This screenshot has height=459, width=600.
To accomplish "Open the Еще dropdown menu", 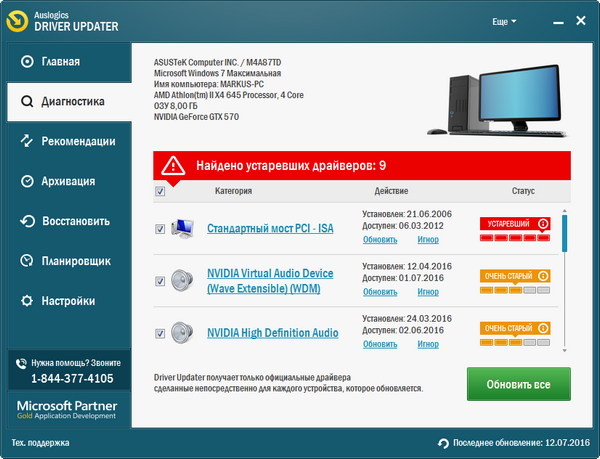I will [504, 22].
